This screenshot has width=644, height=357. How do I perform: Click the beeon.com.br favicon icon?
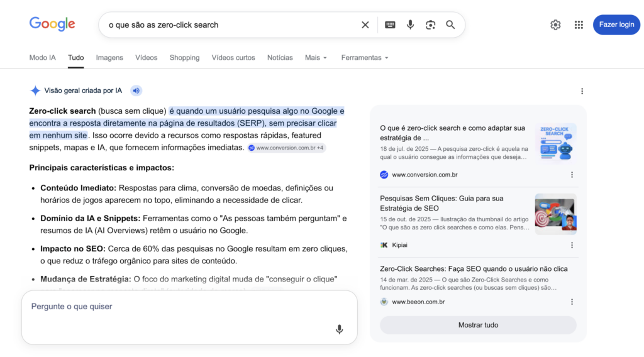click(384, 302)
